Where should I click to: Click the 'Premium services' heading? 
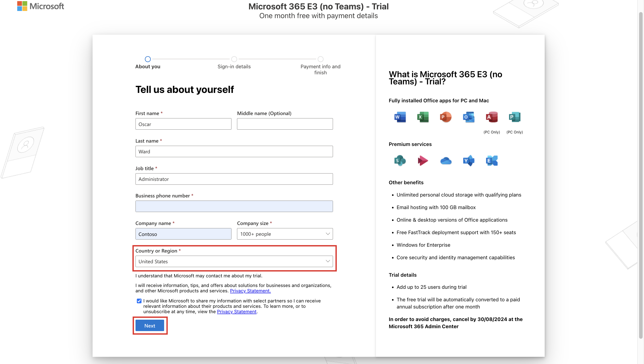(x=410, y=144)
